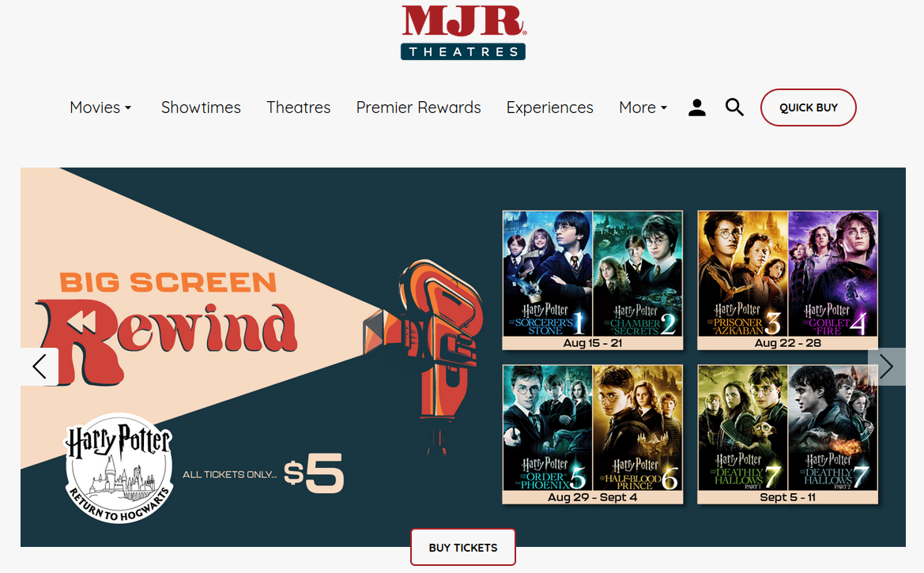Advance to next carousel slide

click(x=886, y=367)
